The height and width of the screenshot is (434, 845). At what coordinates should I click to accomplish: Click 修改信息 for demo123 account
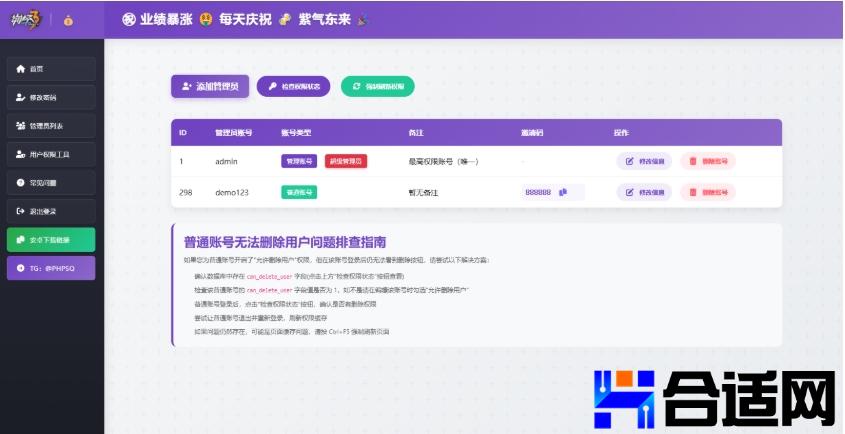click(x=644, y=192)
